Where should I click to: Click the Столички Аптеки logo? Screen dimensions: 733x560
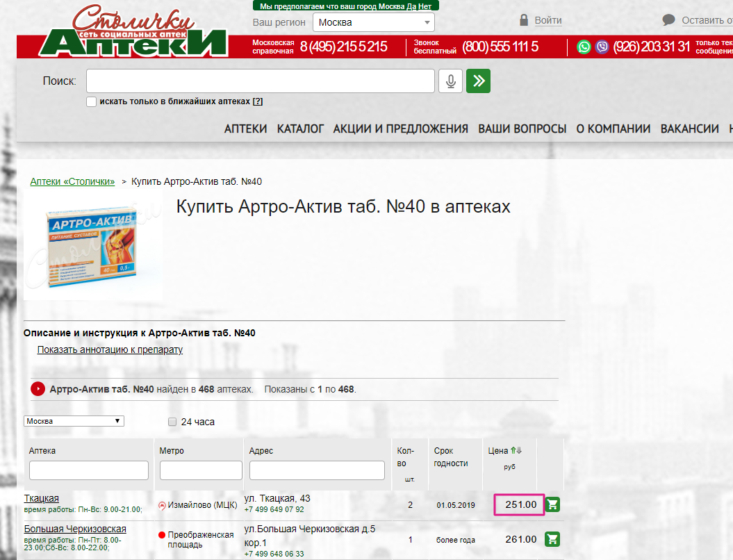point(133,31)
